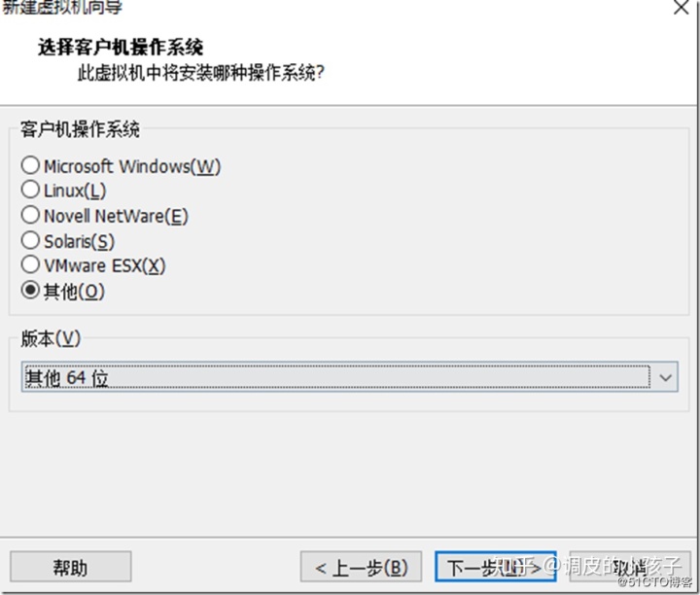Screen dimensions: 700x595
Task: Select the 其他(O) radio button
Action: pos(30,290)
